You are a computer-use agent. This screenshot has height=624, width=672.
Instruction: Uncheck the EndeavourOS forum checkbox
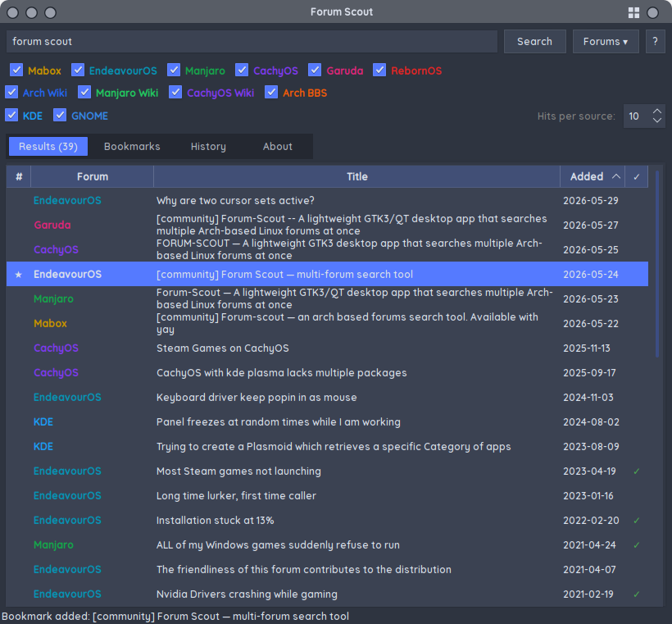pos(78,70)
